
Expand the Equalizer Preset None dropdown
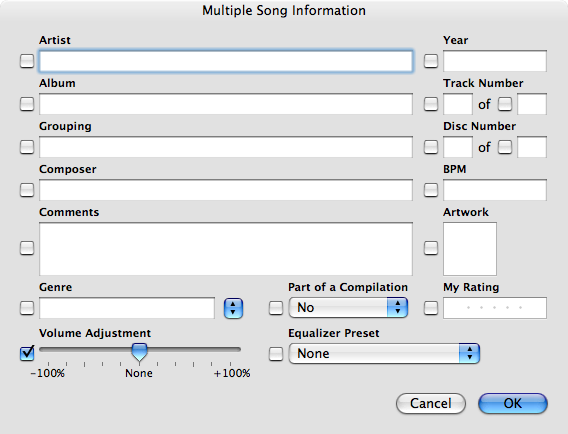coord(384,354)
